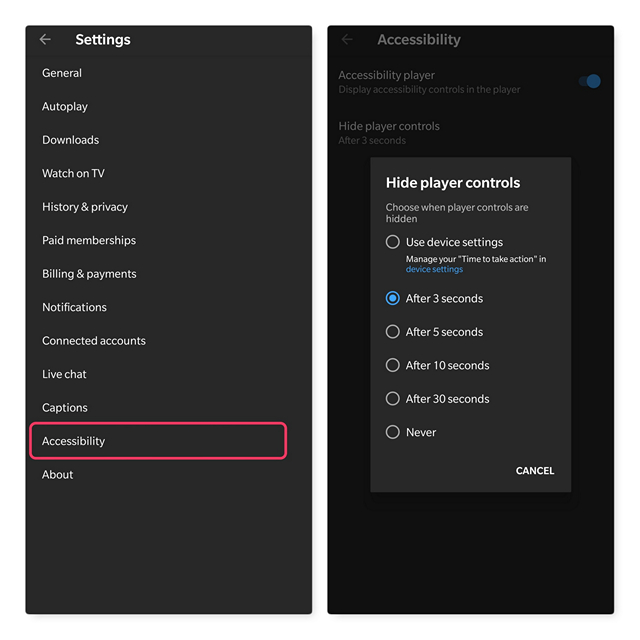The width and height of the screenshot is (640, 640).
Task: Open the "device settings" link
Action: click(x=434, y=270)
